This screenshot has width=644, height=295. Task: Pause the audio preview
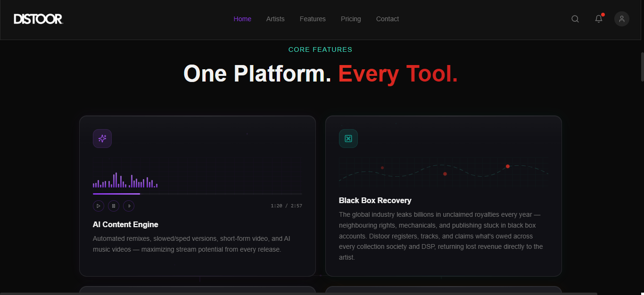click(114, 206)
